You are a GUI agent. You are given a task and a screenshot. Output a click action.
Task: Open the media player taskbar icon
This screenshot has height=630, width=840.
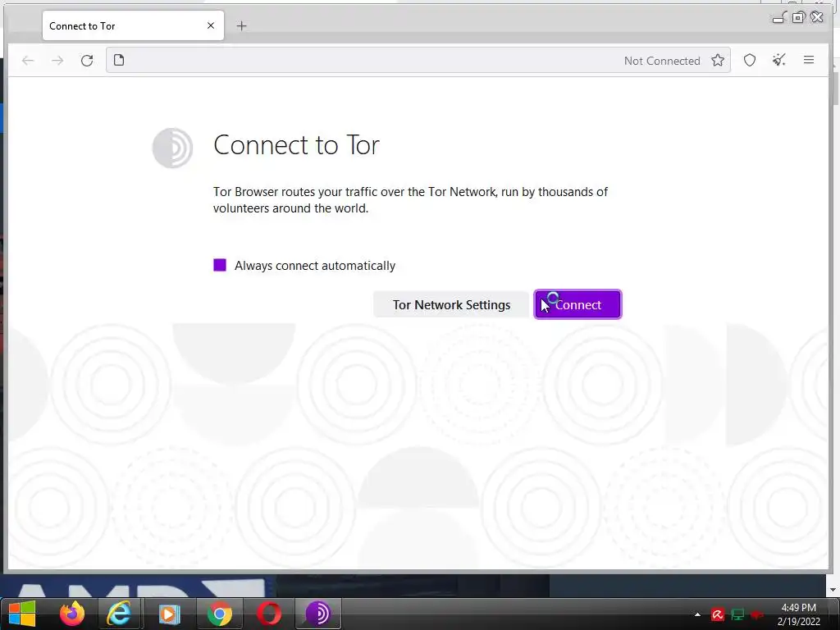click(x=169, y=614)
